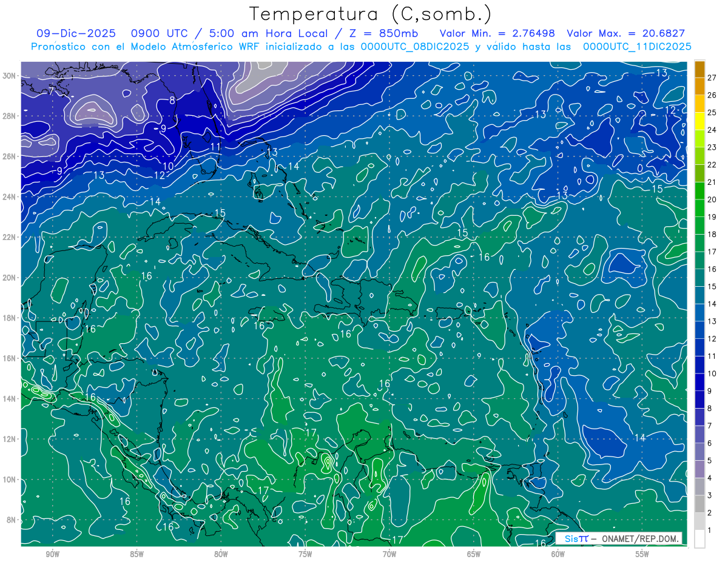Click 'Valor Max. = 20.6827' readout
Screen dimensions: 728x562
[625, 34]
